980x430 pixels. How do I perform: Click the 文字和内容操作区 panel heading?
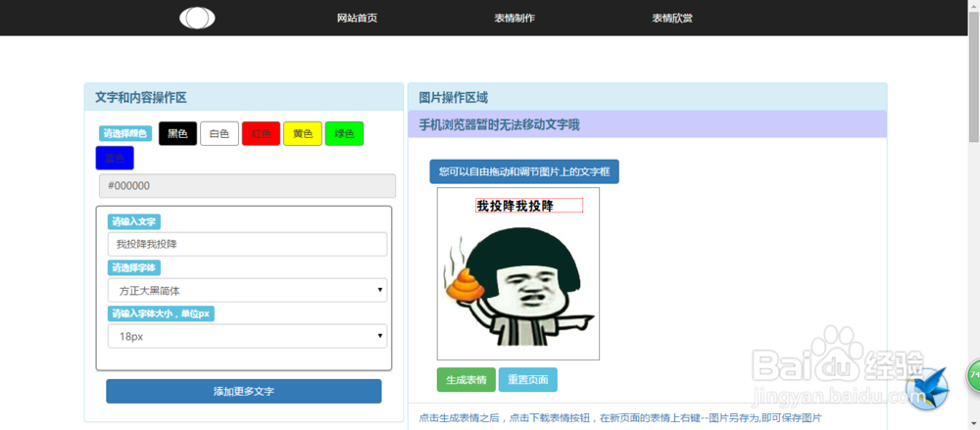(x=140, y=97)
